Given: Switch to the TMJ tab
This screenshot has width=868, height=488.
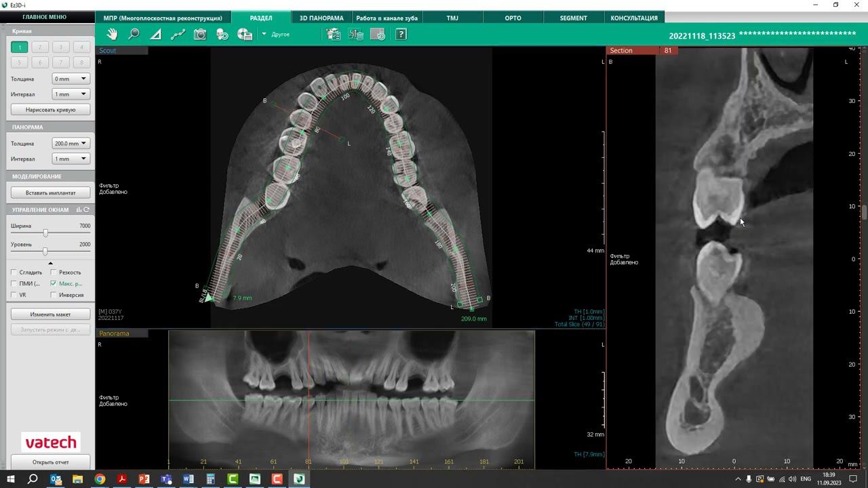Looking at the screenshot, I should click(452, 18).
